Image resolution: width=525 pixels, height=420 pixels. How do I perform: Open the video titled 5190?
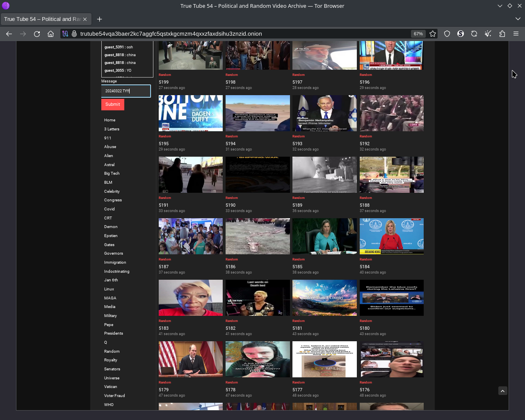click(x=231, y=205)
